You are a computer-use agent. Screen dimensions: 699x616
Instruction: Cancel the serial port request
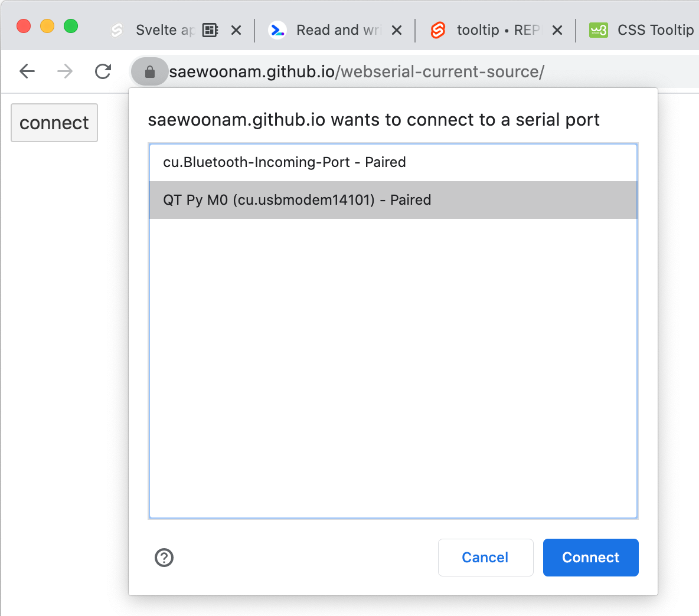coord(485,558)
